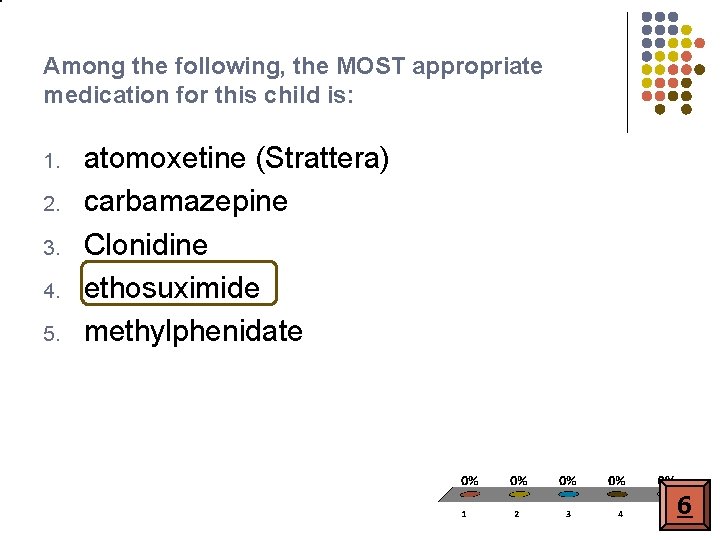
Task: Click the blue oval marker for response 3
Action: [x=568, y=494]
